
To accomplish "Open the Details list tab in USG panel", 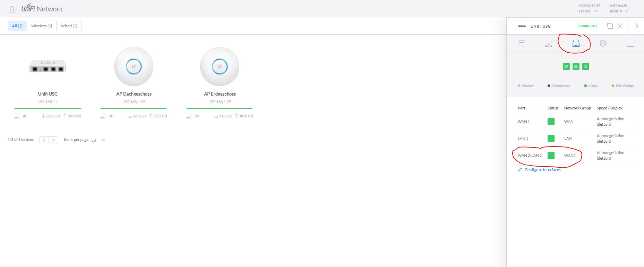I will (521, 43).
